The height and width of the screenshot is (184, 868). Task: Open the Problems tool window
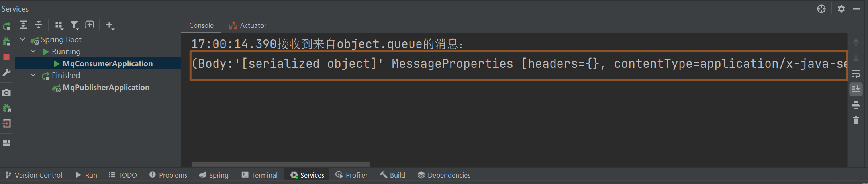tap(168, 175)
